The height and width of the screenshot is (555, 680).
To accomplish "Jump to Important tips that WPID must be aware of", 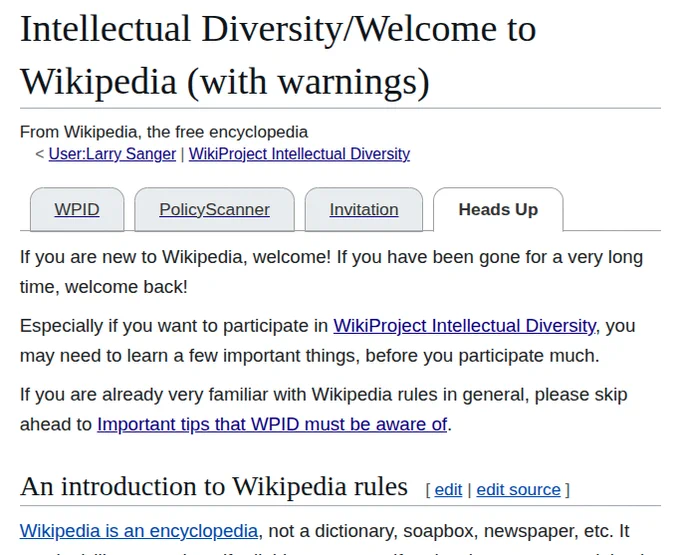I will [x=272, y=424].
